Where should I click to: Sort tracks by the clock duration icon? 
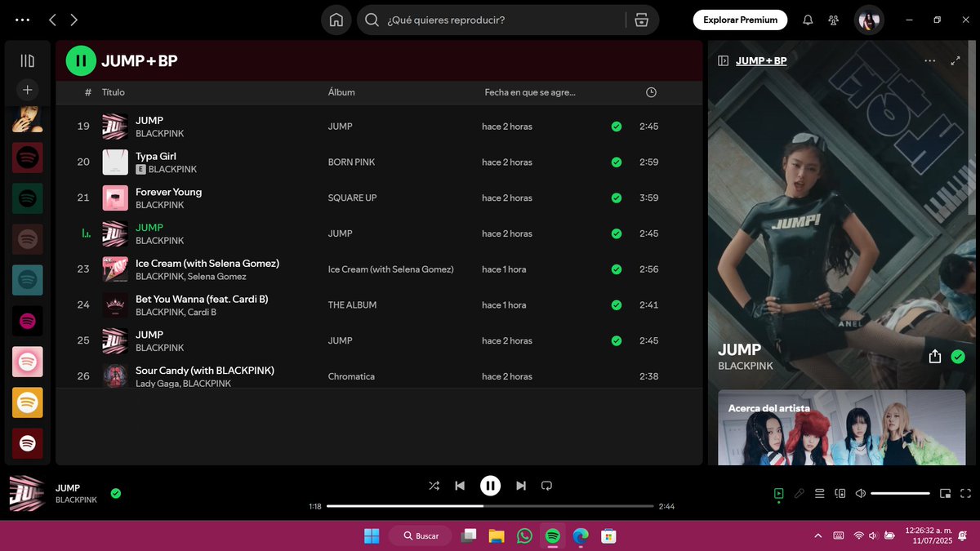pyautogui.click(x=651, y=92)
